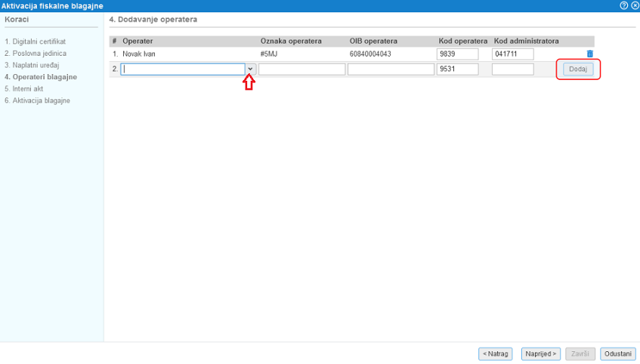Viewport: 640px width, 364px height.
Task: Close the Aktivacija fiskalne blagajne dialog
Action: (x=633, y=5)
